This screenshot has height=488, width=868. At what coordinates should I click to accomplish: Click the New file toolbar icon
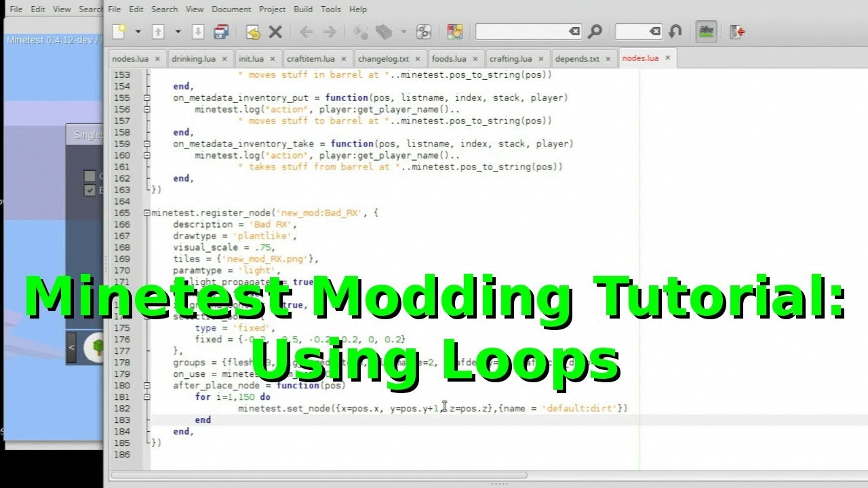[x=119, y=31]
